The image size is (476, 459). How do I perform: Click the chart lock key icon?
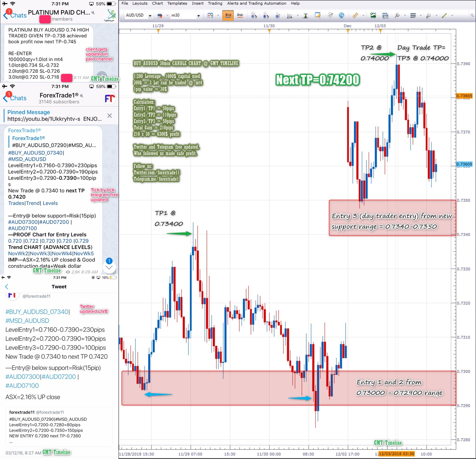click(318, 15)
